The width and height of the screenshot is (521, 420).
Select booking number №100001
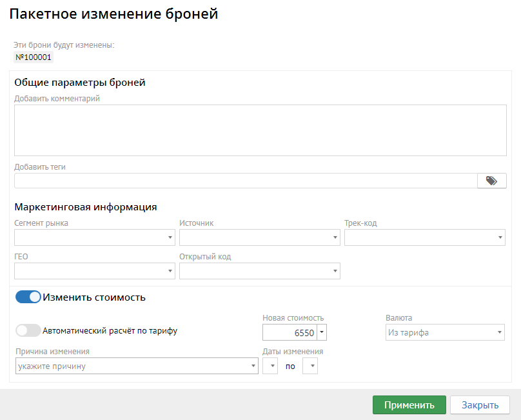(x=33, y=57)
